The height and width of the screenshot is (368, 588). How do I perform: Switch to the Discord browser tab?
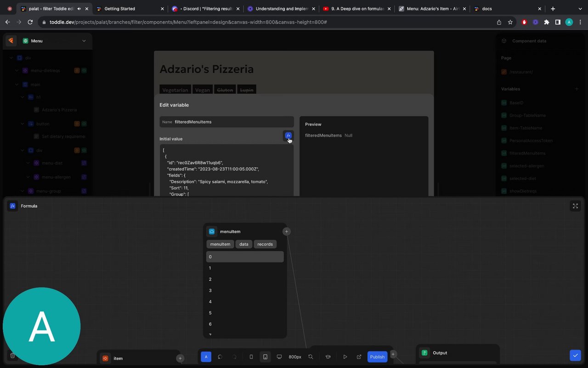click(x=204, y=9)
